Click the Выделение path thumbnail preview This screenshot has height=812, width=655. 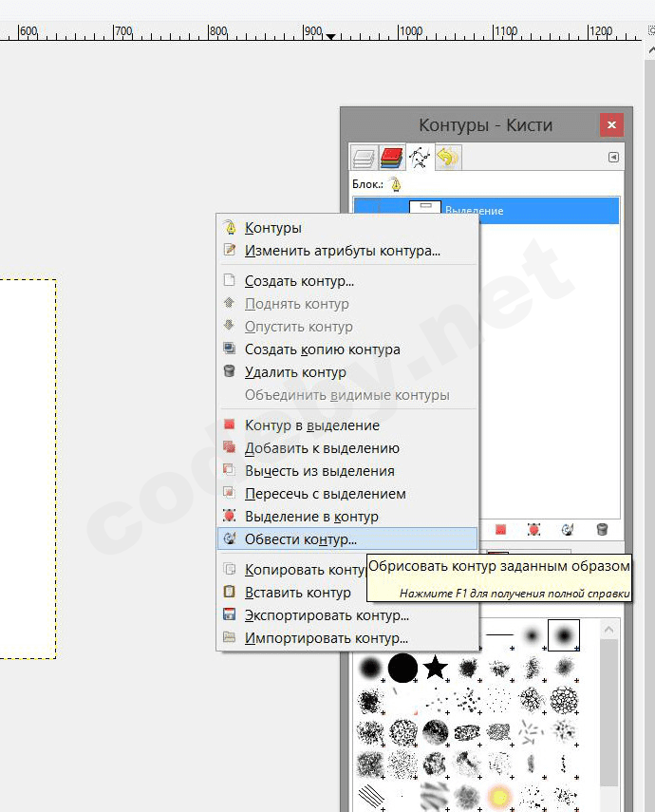(x=425, y=207)
